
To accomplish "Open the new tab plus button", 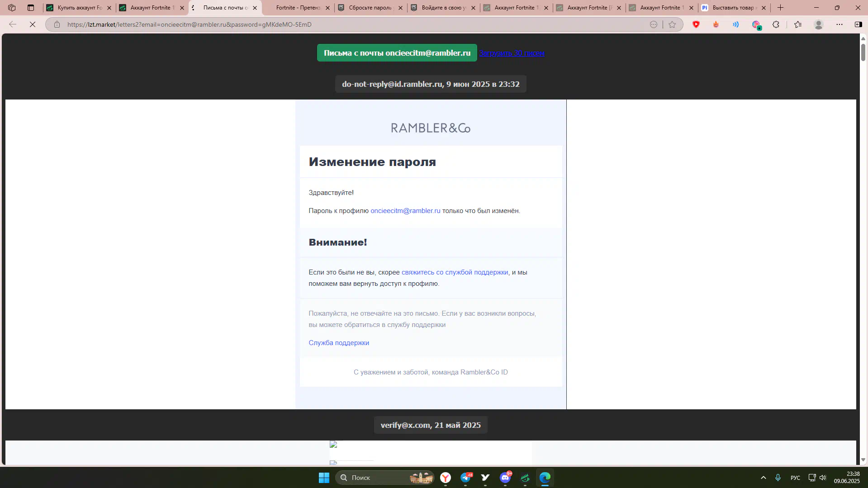I will [781, 8].
